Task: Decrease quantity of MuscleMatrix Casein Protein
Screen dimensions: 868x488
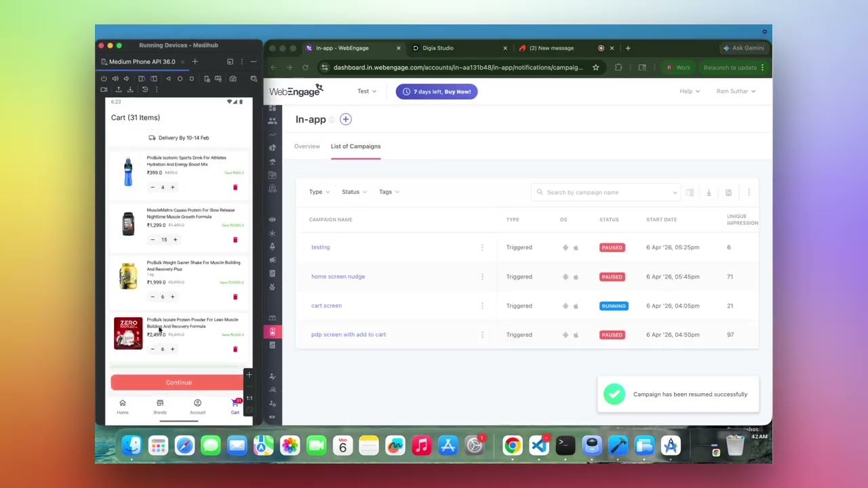Action: tap(152, 239)
